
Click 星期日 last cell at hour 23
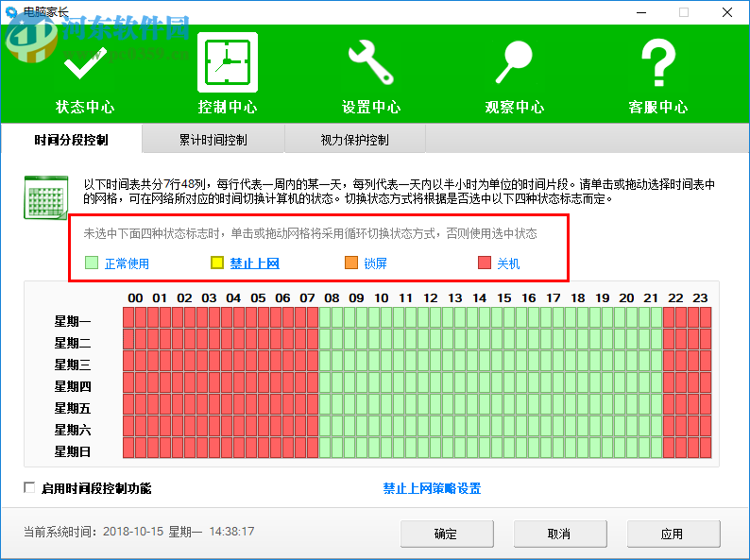pos(706,448)
